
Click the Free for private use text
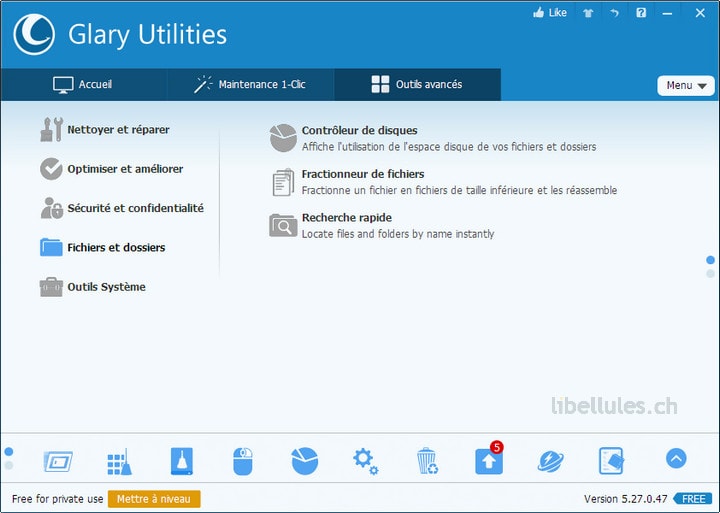coord(57,499)
